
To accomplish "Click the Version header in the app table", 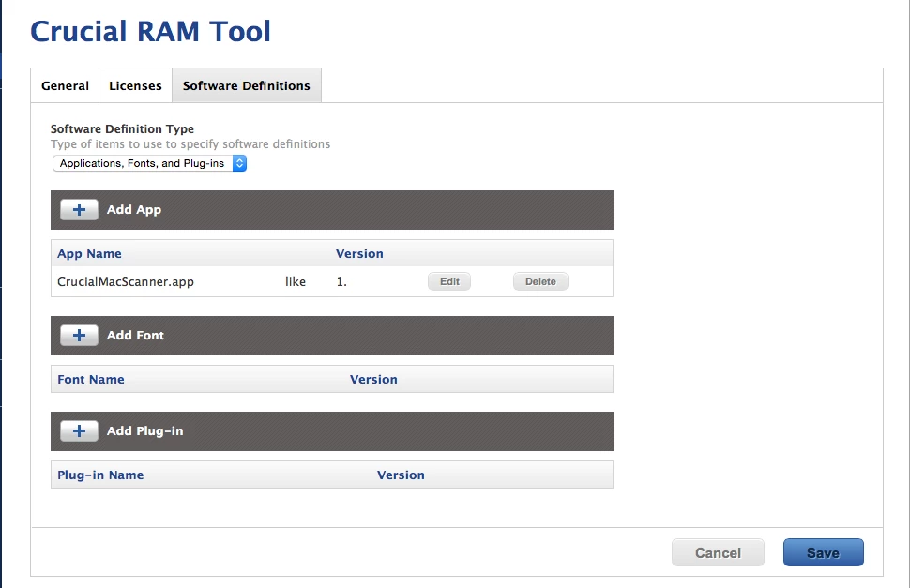I will [x=359, y=253].
